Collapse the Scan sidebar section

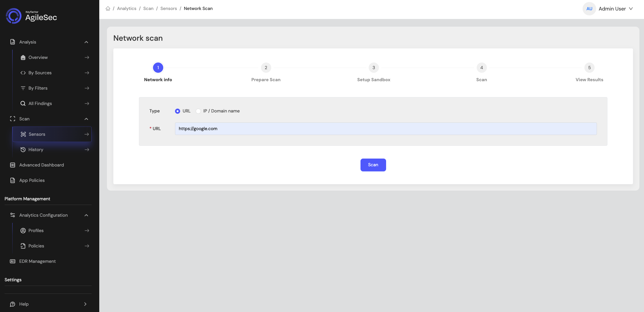86,119
